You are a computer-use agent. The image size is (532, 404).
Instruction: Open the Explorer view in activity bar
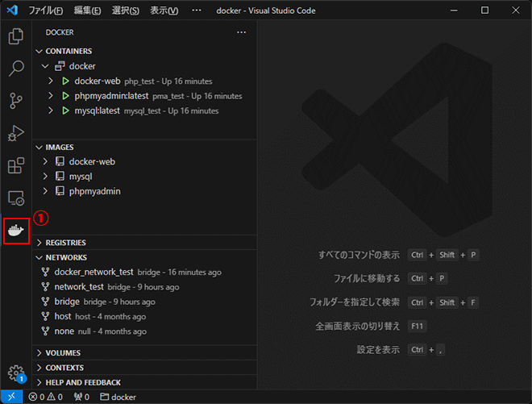[15, 36]
